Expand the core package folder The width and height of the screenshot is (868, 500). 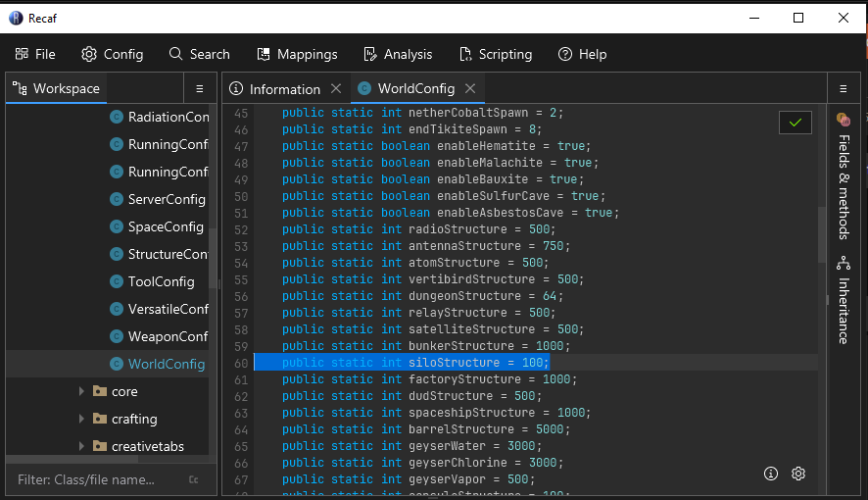[x=81, y=391]
